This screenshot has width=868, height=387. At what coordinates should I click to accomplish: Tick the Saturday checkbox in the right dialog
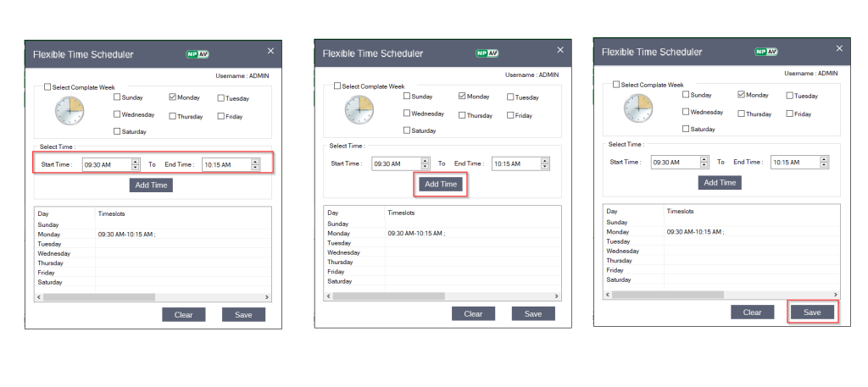point(687,129)
